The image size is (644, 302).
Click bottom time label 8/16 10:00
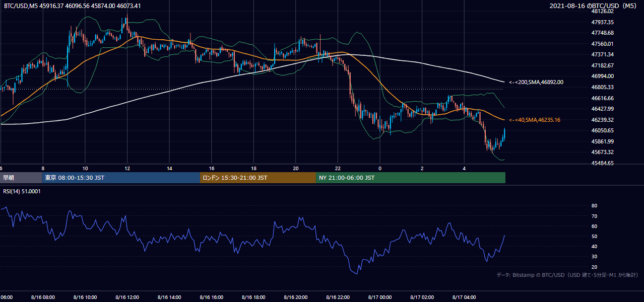click(85, 297)
